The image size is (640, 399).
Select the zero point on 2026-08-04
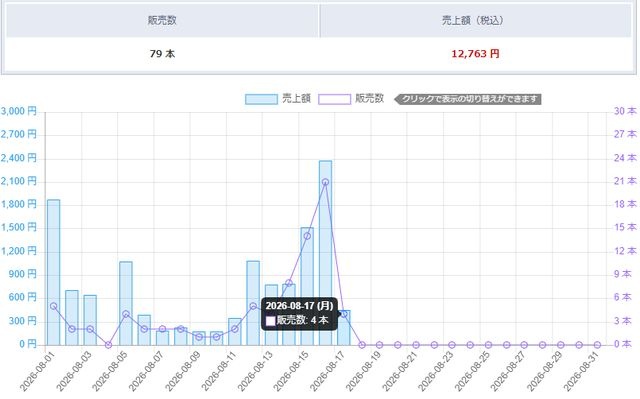coord(108,345)
